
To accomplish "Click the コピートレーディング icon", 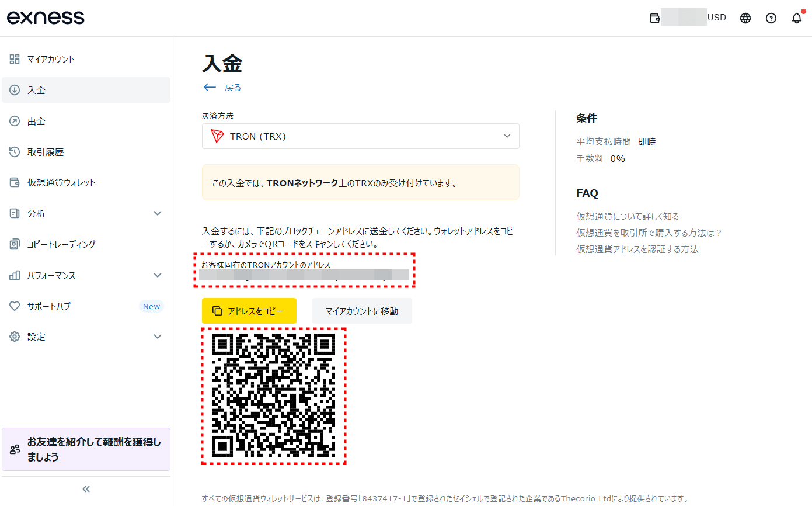I will (15, 244).
